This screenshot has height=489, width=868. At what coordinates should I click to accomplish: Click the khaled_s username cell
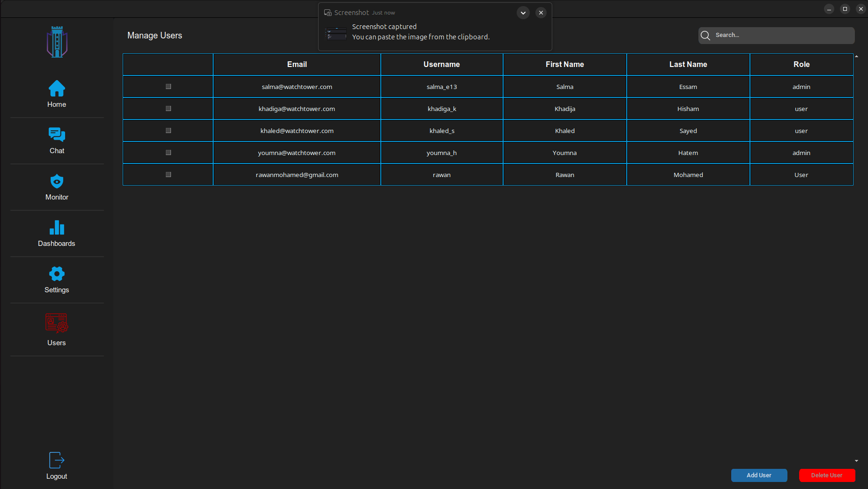(x=442, y=131)
